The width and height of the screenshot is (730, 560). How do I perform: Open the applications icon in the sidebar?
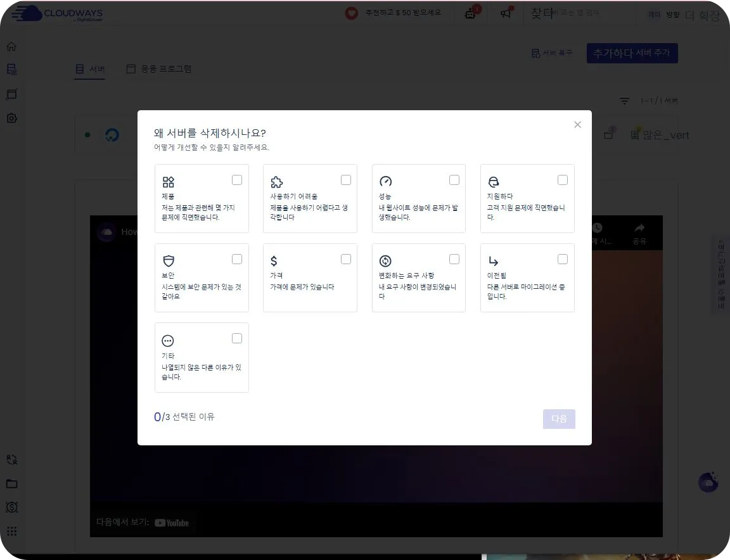coord(11,94)
